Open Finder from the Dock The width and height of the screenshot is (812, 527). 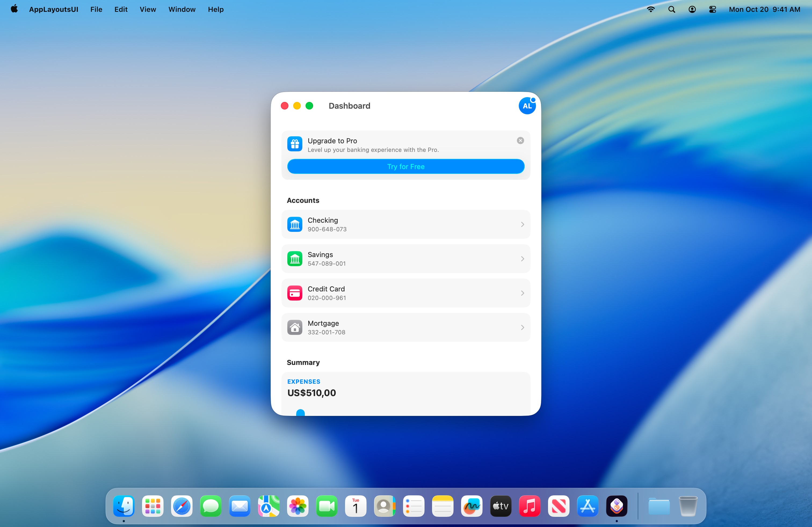pyautogui.click(x=124, y=506)
